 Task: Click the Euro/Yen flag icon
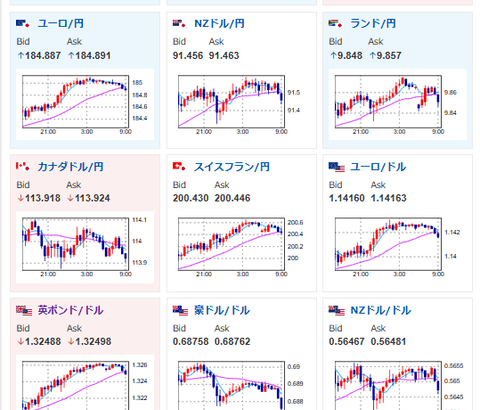click(23, 24)
